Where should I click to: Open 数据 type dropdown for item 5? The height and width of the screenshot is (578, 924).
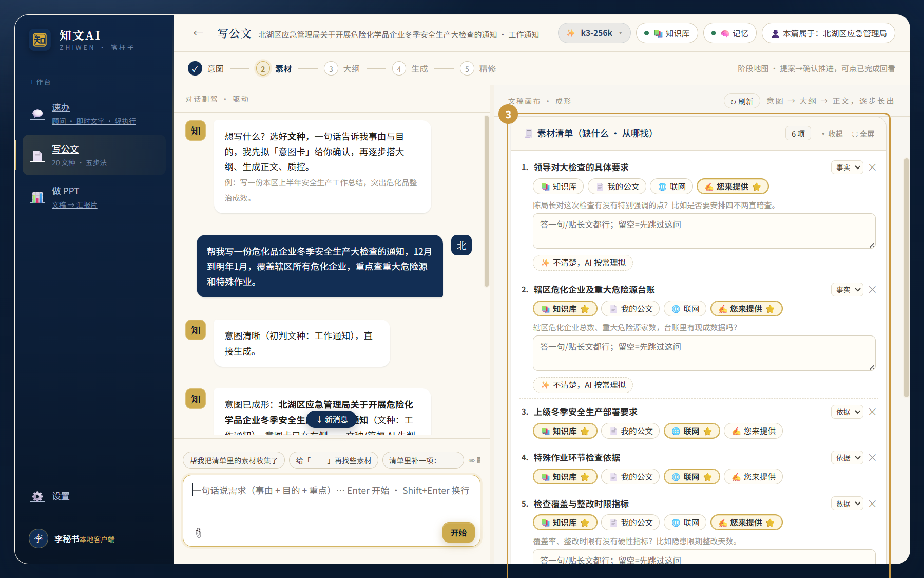[847, 504]
